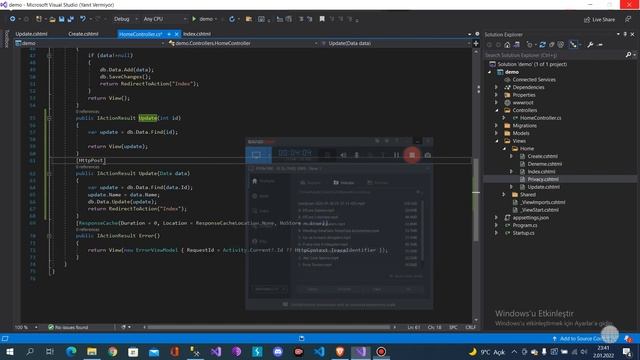Open the Toolbox side tab
Image resolution: width=640 pixels, height=360 pixels.
(6, 39)
